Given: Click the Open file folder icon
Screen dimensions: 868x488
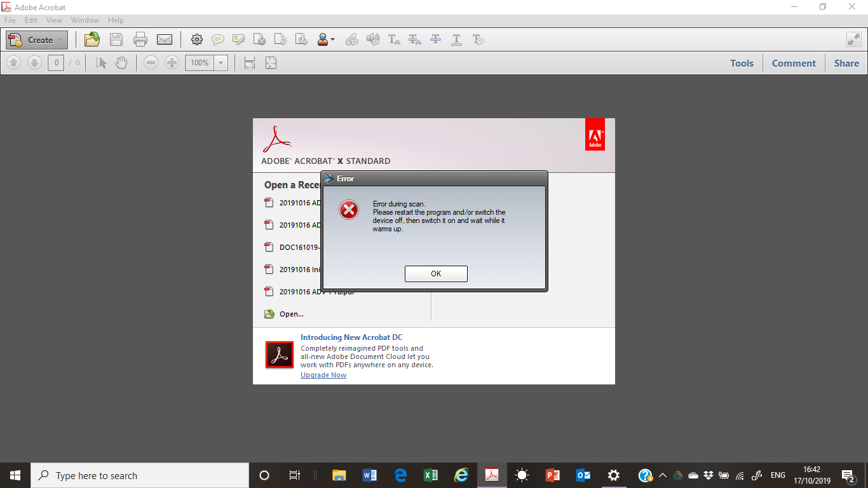Looking at the screenshot, I should tap(92, 39).
